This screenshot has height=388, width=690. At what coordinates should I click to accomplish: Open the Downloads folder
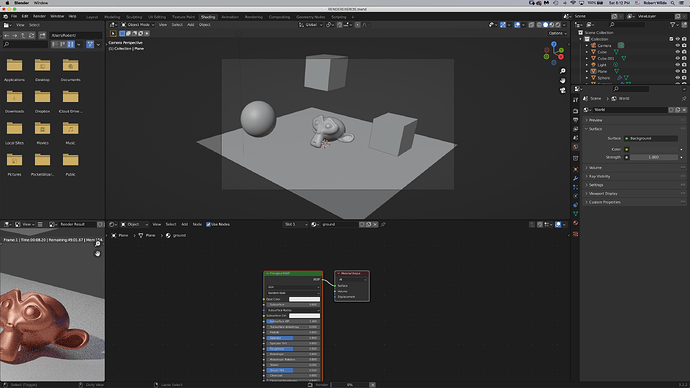point(14,97)
